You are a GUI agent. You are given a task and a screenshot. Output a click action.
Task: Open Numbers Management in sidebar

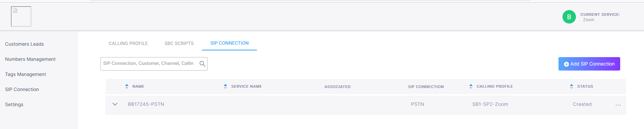tap(30, 59)
